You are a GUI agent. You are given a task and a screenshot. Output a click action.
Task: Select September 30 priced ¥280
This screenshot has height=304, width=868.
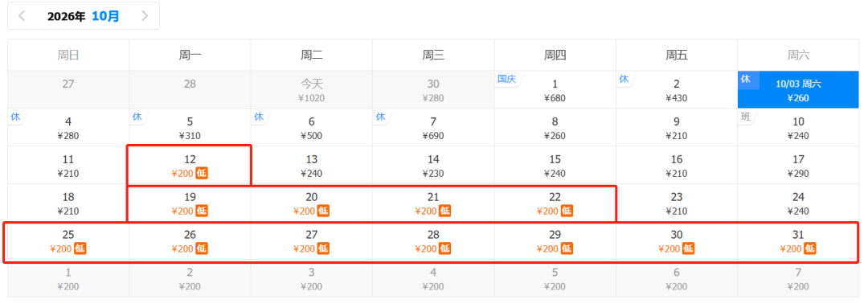tap(433, 90)
